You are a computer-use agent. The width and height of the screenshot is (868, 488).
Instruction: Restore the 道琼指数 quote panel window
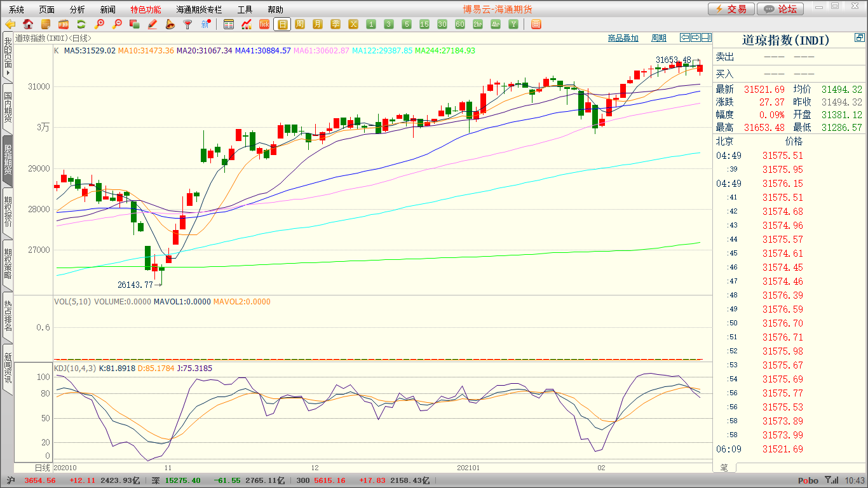(860, 38)
